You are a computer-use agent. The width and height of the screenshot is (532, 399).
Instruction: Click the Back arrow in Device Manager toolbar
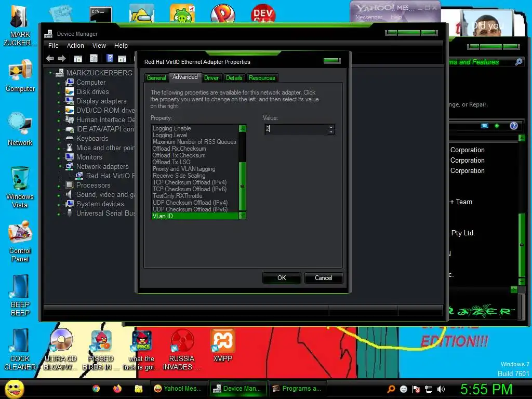click(x=50, y=59)
